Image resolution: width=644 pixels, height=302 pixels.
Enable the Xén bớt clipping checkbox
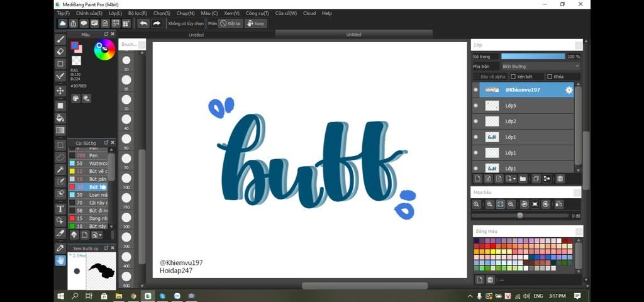coord(513,77)
